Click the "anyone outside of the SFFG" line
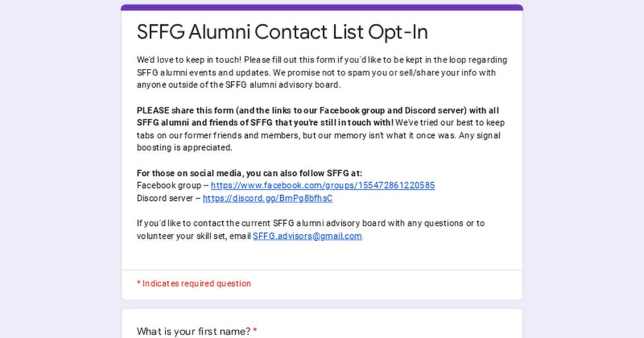Screen dimensions: 644x338 coord(239,85)
